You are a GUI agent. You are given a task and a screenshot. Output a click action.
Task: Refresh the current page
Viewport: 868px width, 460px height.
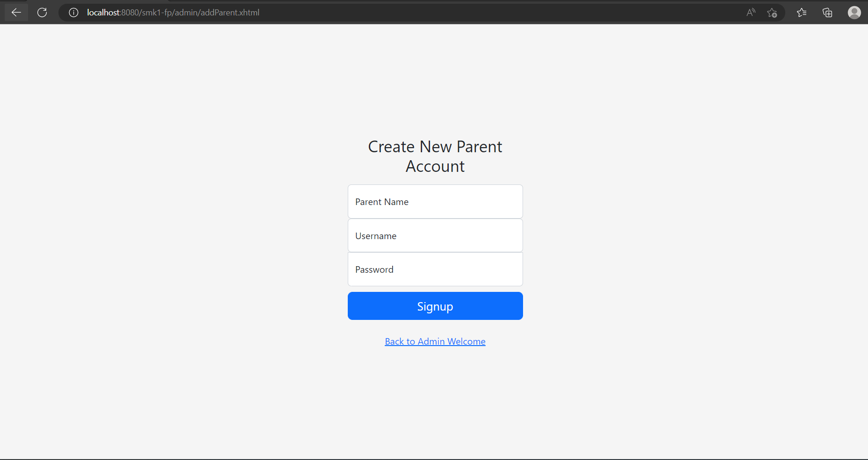point(42,12)
